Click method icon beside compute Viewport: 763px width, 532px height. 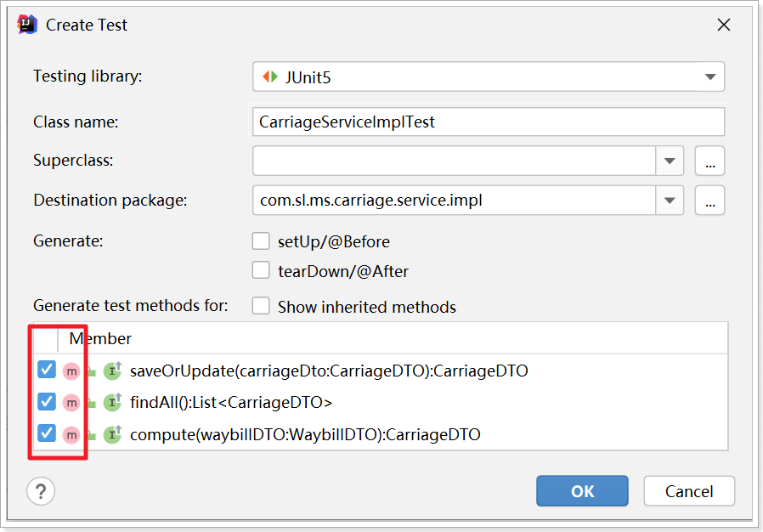click(71, 435)
